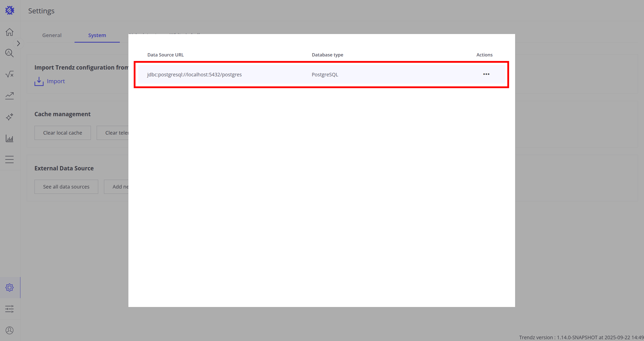The image size is (644, 341).
Task: Open the hamburger list menu icon
Action: pos(10,159)
